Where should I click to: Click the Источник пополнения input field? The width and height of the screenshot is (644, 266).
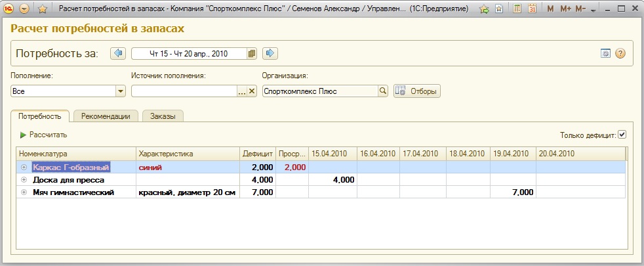pyautogui.click(x=183, y=91)
